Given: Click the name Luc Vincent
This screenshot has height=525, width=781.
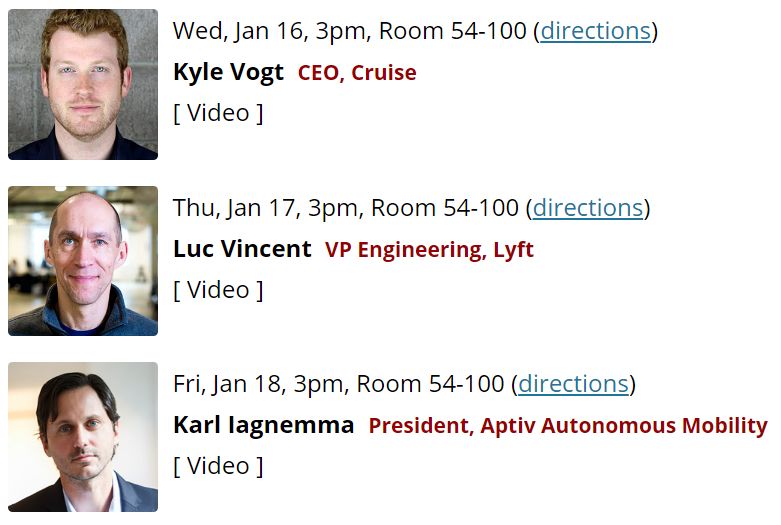Looking at the screenshot, I should click(242, 249).
